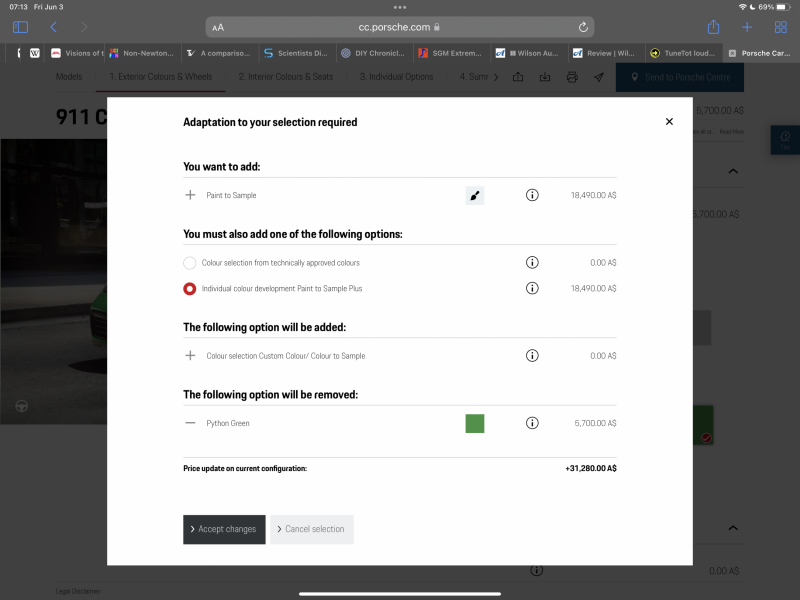
Task: Click the share configuration icon in toolbar
Action: (518, 77)
